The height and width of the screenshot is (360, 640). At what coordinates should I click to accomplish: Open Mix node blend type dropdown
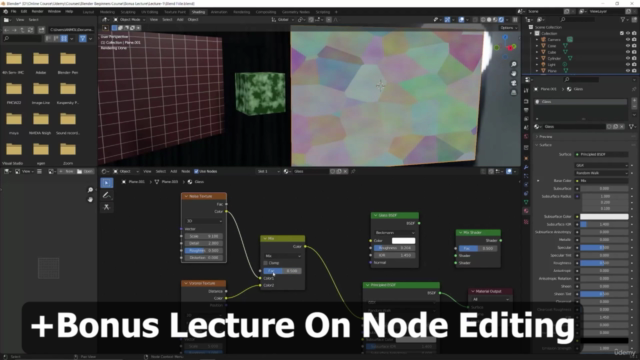[283, 256]
